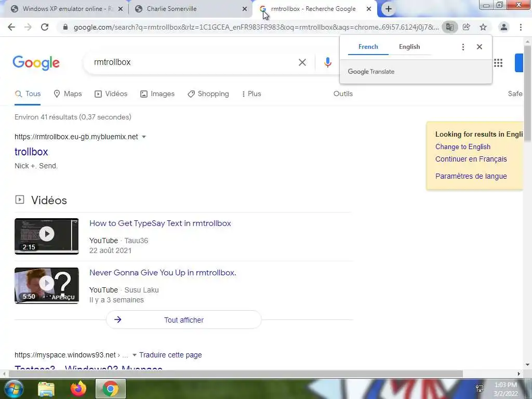The image size is (532, 399).
Task: Select the Tous results tab
Action: (x=28, y=94)
